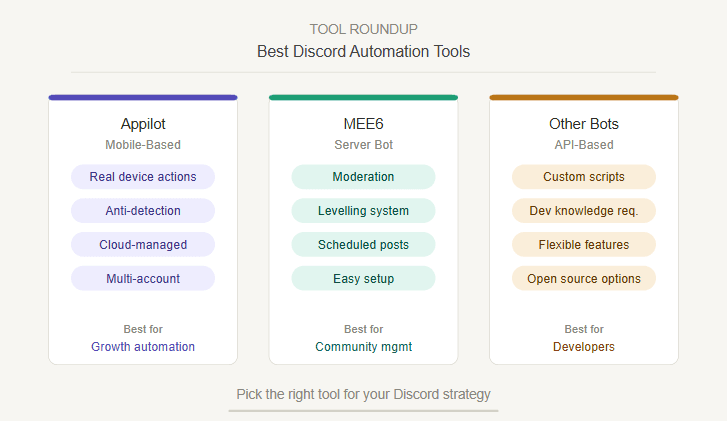This screenshot has height=421, width=727.
Task: Click the 'Levelling system' pill
Action: coord(364,210)
